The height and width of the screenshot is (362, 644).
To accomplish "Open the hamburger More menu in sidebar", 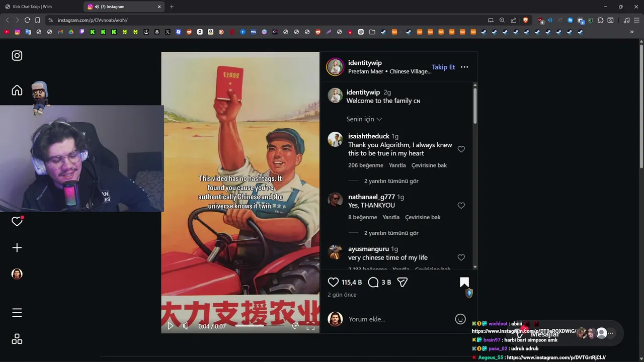I will click(x=17, y=313).
